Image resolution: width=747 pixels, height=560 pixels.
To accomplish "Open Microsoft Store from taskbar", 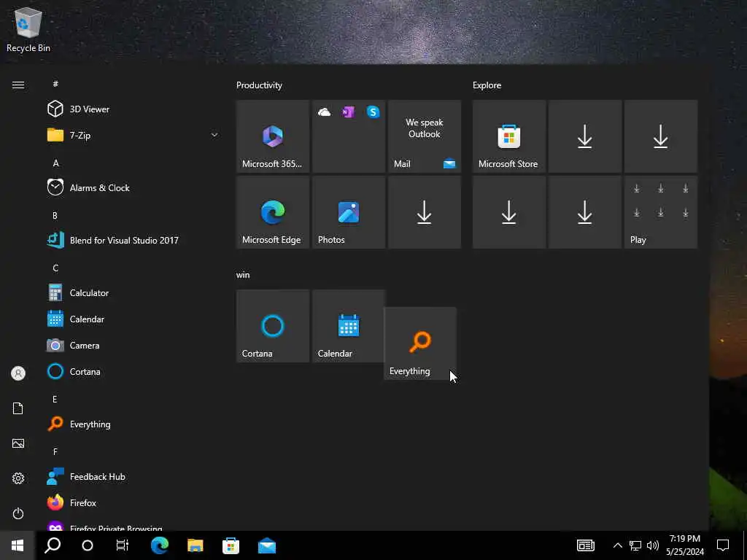I will coord(231,545).
